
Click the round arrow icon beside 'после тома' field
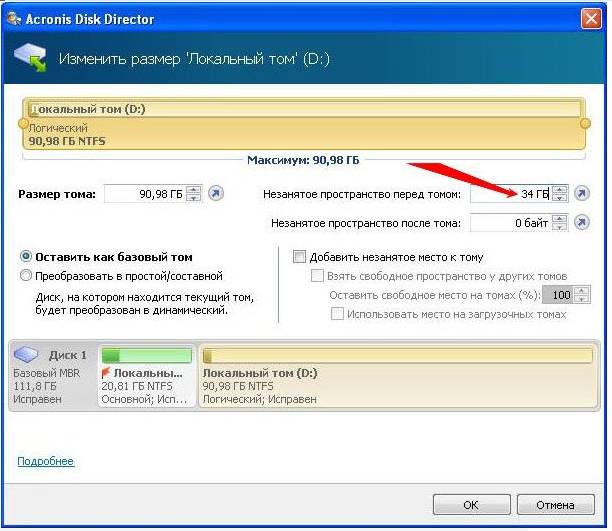pos(581,223)
